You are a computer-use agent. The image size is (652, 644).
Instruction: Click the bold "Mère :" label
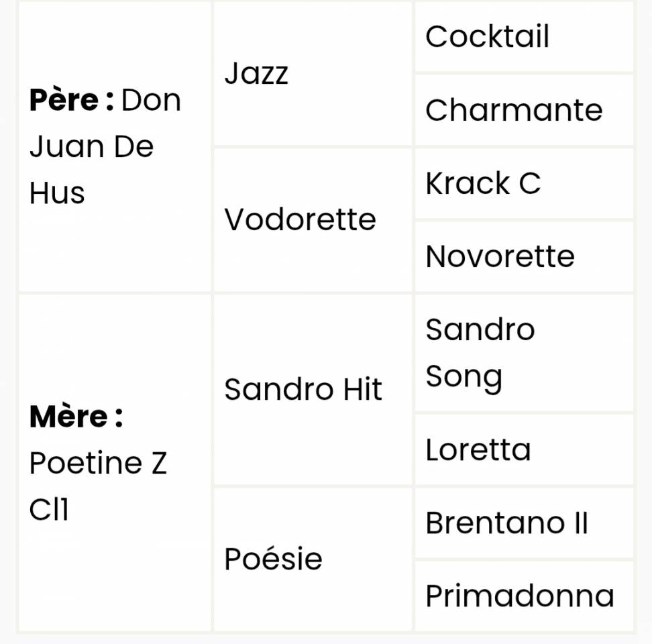click(x=76, y=417)
